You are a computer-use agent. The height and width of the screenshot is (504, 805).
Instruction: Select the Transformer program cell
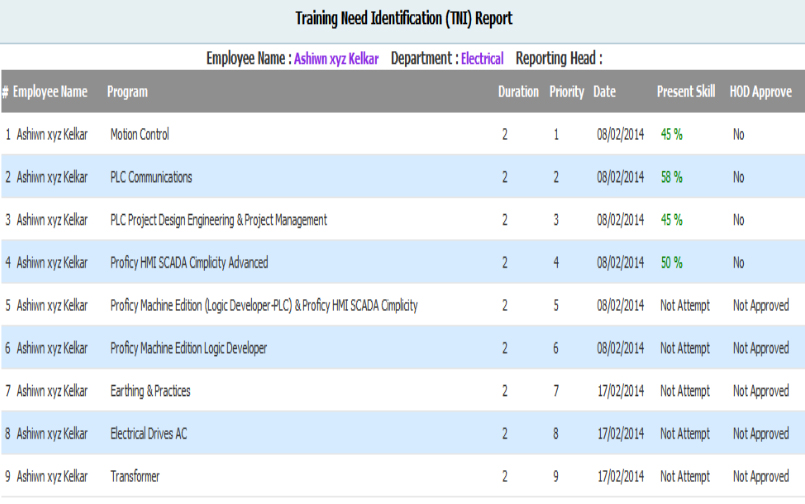(x=135, y=476)
